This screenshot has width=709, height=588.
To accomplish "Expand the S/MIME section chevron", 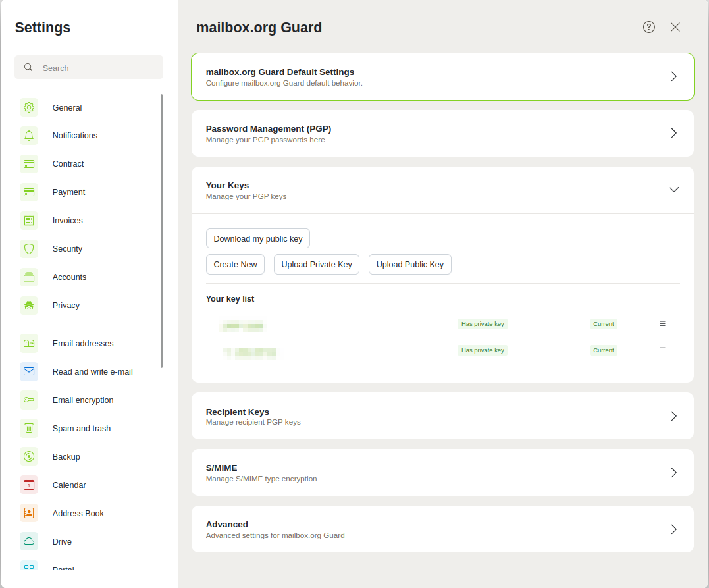I will click(x=673, y=473).
